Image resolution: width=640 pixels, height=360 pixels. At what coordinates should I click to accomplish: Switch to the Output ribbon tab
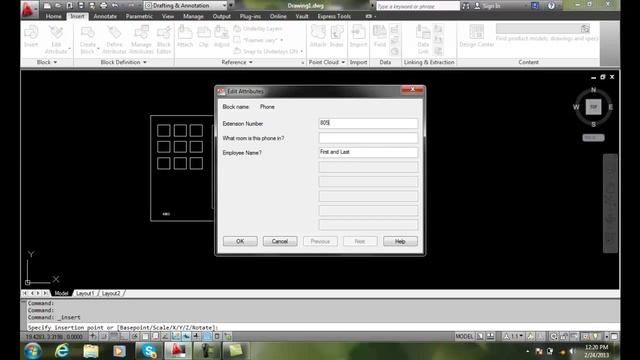pyautogui.click(x=222, y=16)
